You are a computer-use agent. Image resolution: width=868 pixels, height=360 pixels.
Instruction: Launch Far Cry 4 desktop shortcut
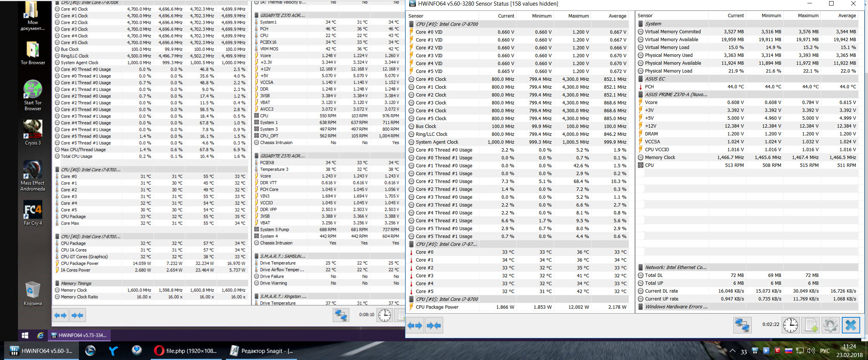(33, 213)
